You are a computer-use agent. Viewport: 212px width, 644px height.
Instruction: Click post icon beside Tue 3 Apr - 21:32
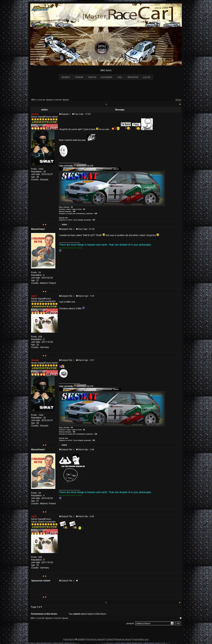tap(60, 229)
